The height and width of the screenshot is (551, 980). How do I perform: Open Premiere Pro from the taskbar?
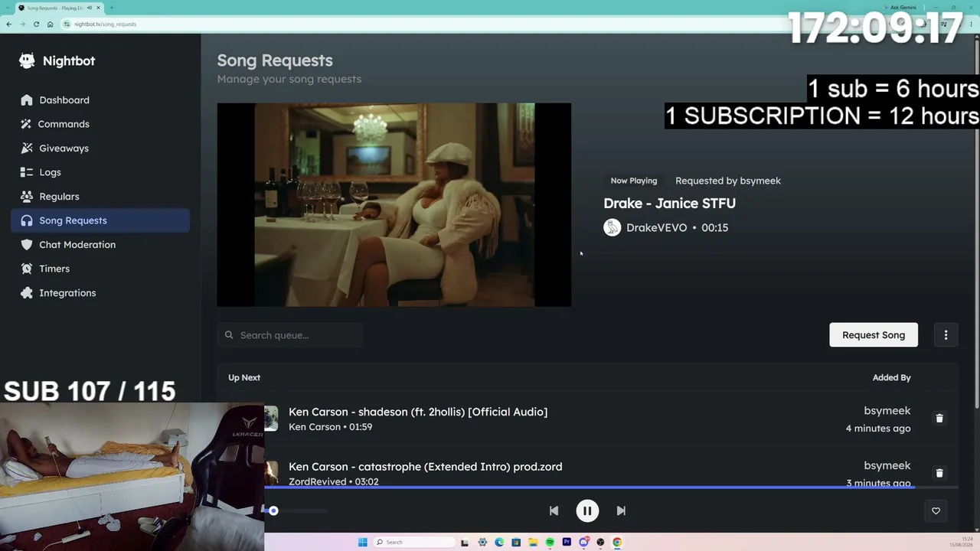coord(567,543)
